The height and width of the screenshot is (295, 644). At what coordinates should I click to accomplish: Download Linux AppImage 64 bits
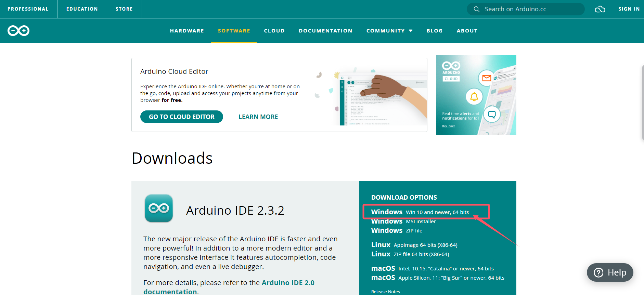414,245
